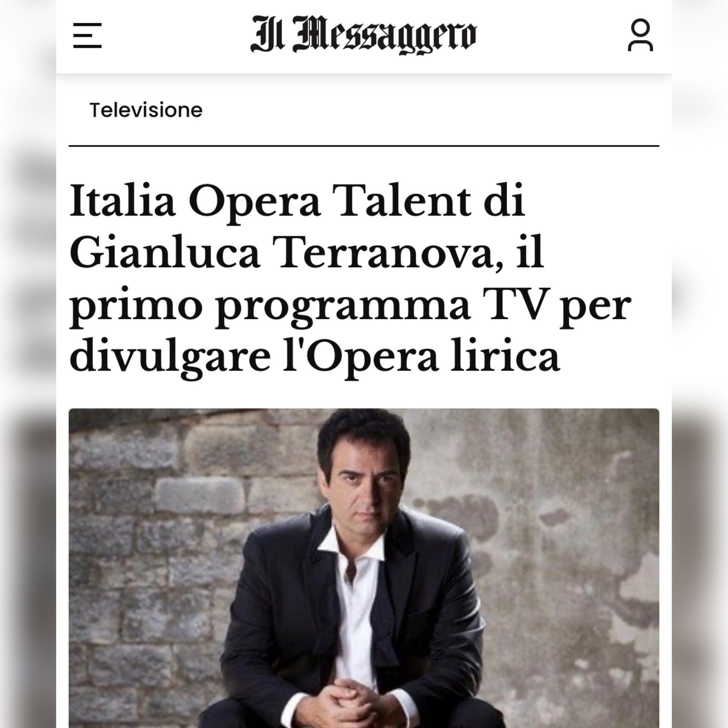Click the word 'Messaggero' in the masthead
Image resolution: width=728 pixels, height=728 pixels.
tap(386, 38)
